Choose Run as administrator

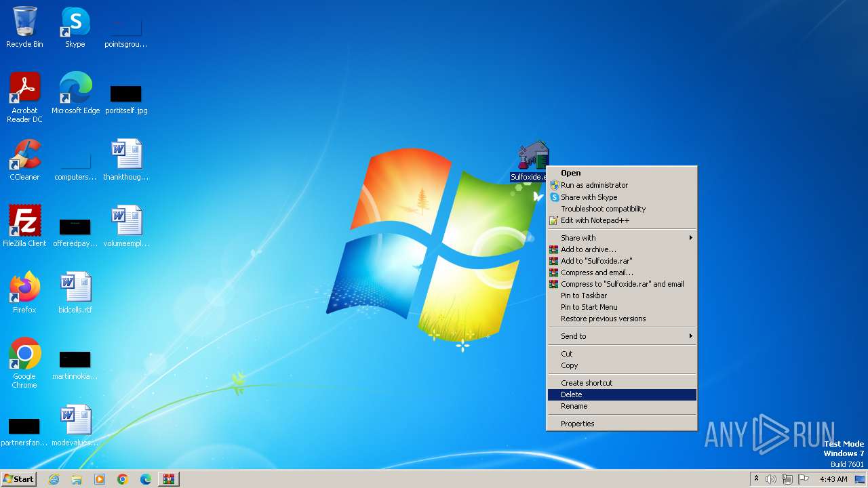622,185
